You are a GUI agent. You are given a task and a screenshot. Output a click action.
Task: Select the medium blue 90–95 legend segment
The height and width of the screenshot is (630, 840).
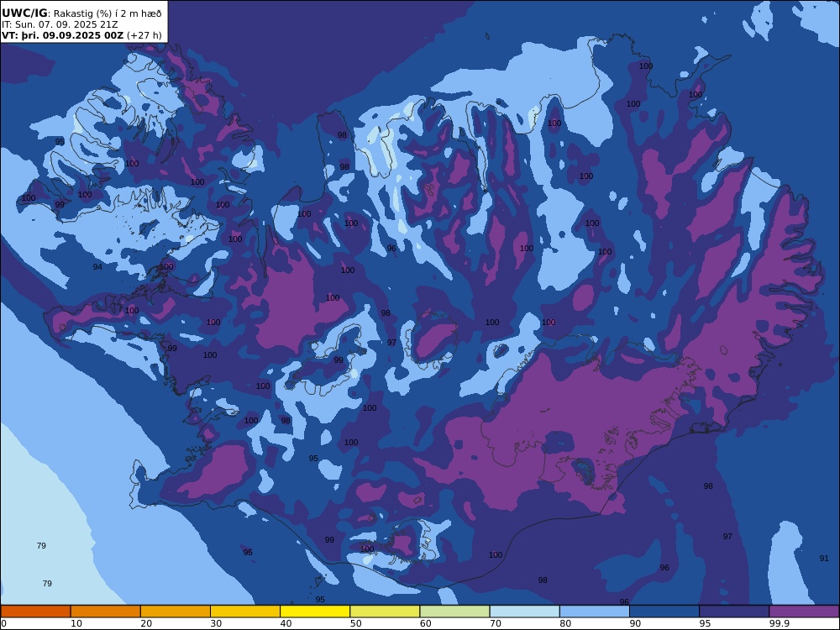pyautogui.click(x=664, y=612)
